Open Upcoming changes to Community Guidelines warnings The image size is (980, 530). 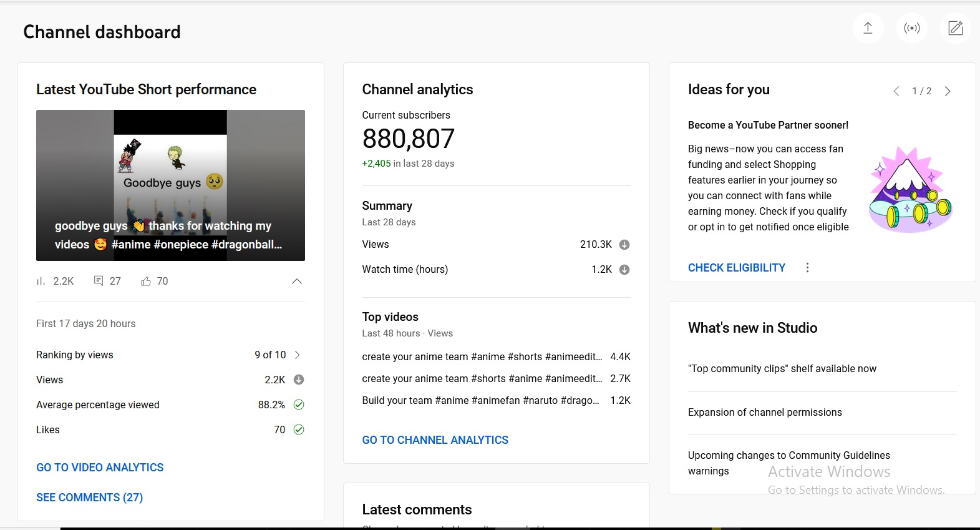tap(789, 463)
